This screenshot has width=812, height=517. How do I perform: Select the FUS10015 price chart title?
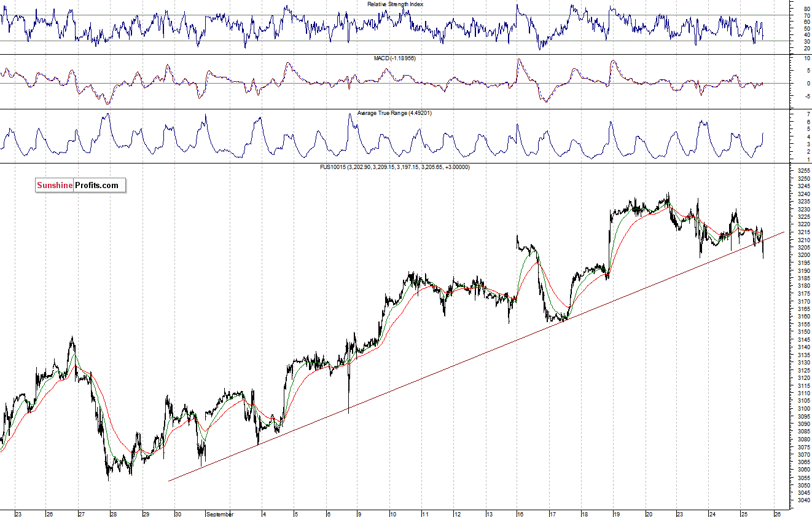coord(395,167)
